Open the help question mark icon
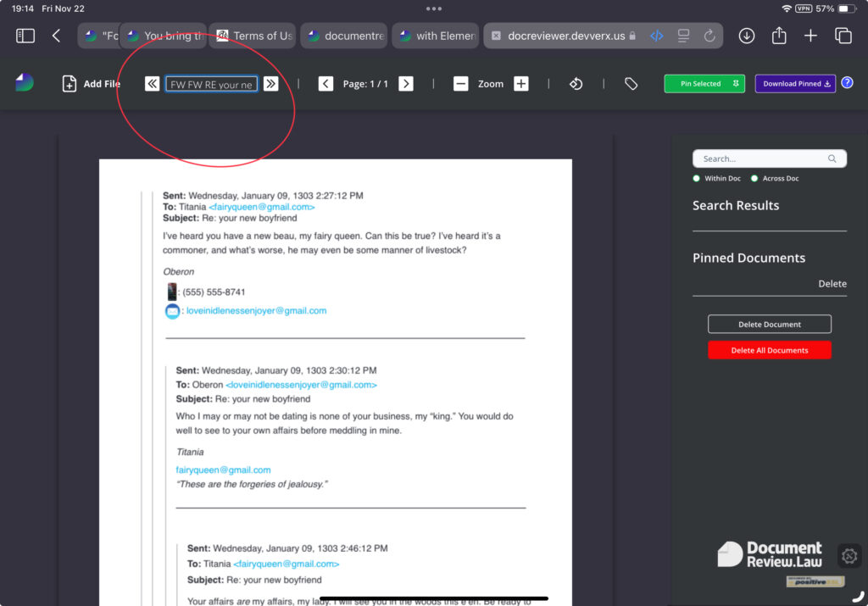The height and width of the screenshot is (606, 868). click(847, 83)
